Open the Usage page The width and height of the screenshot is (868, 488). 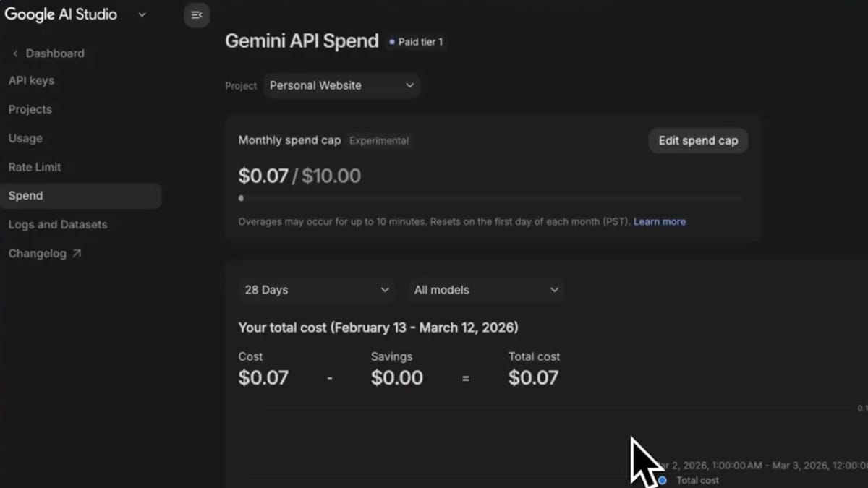click(25, 138)
